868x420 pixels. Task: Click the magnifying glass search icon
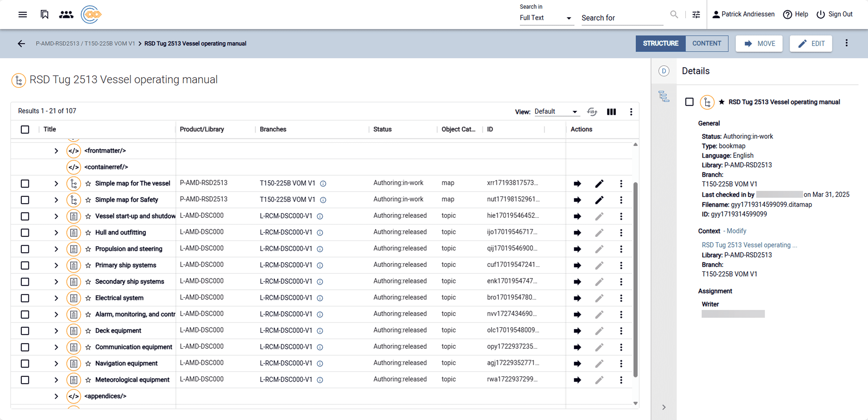674,14
